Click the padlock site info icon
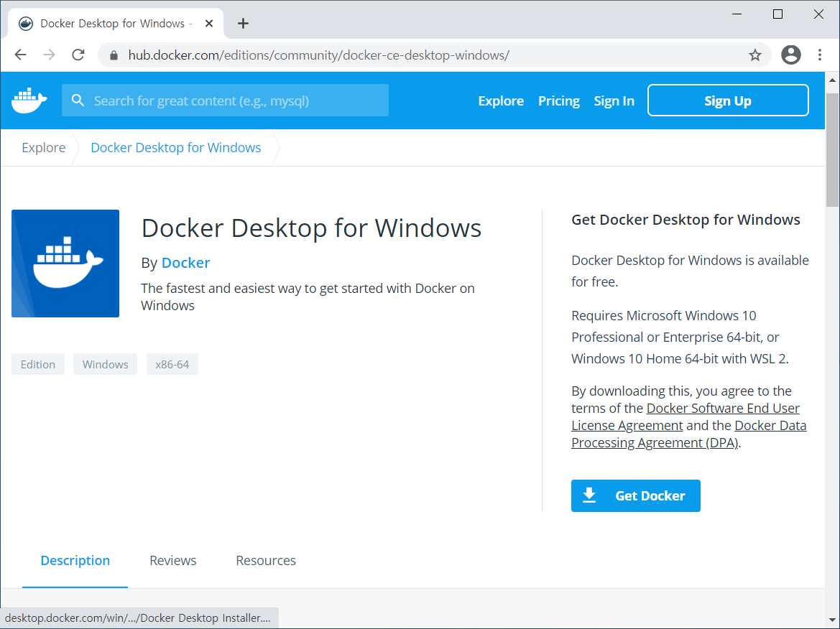840x629 pixels. click(114, 55)
